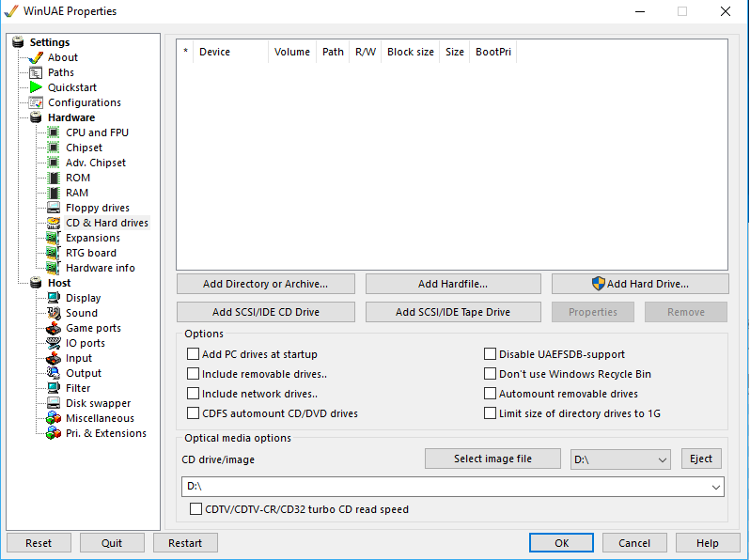Image resolution: width=750 pixels, height=560 pixels.
Task: Click the Sound icon
Action: [54, 313]
